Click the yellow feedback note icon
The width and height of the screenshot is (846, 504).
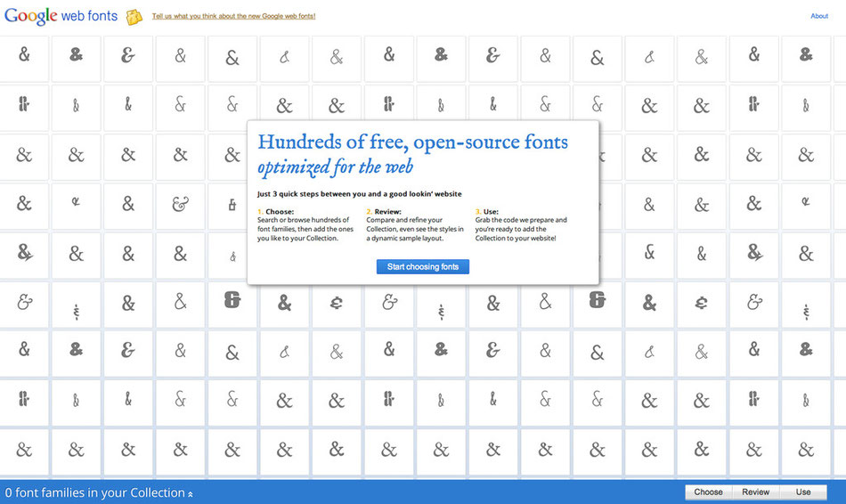134,17
